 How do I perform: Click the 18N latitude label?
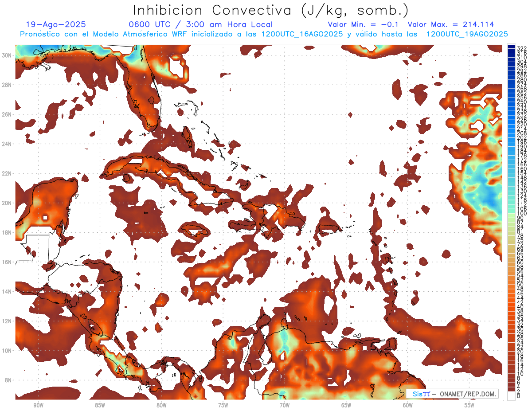tap(7, 232)
